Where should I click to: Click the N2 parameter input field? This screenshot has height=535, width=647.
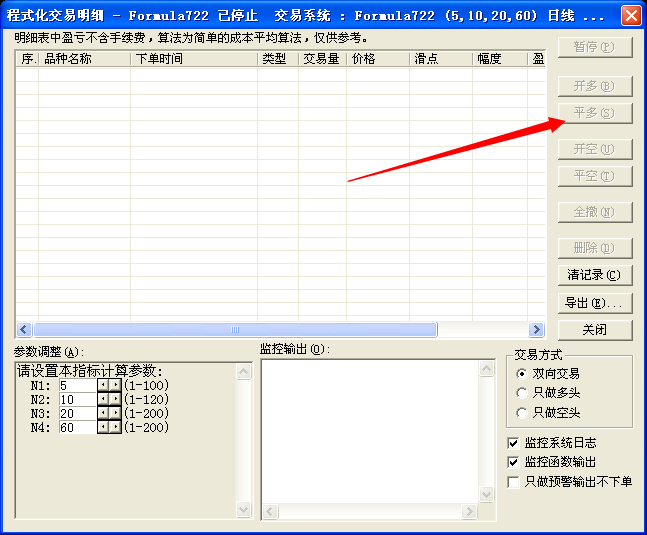point(78,400)
